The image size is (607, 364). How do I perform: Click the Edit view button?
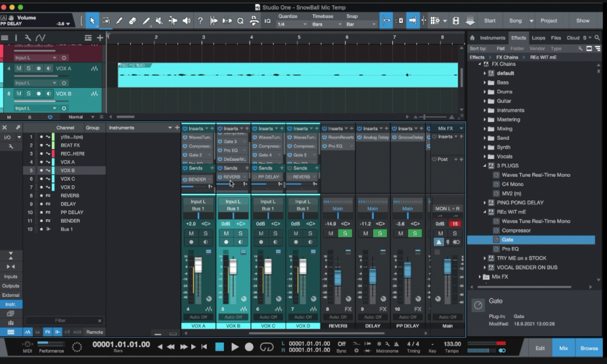click(x=540, y=348)
